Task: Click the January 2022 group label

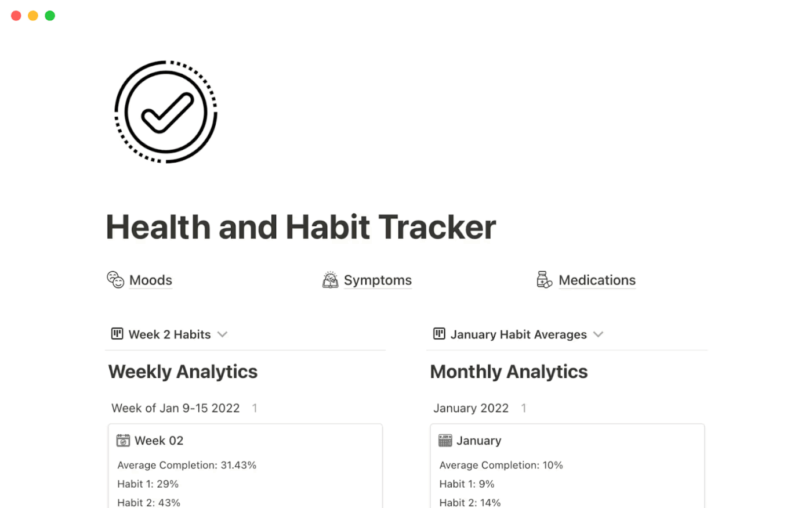Action: [x=471, y=408]
